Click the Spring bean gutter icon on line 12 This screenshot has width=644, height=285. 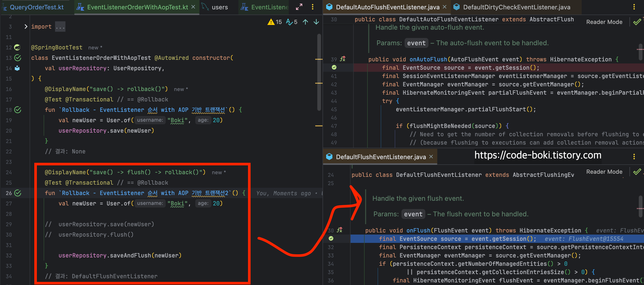pos(17,47)
